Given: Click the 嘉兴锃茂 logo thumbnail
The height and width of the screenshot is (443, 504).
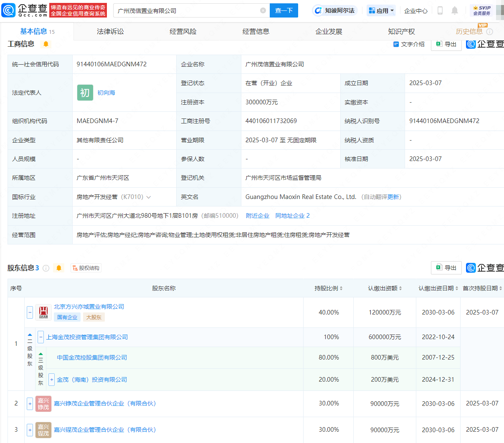Looking at the screenshot, I should [43, 430].
